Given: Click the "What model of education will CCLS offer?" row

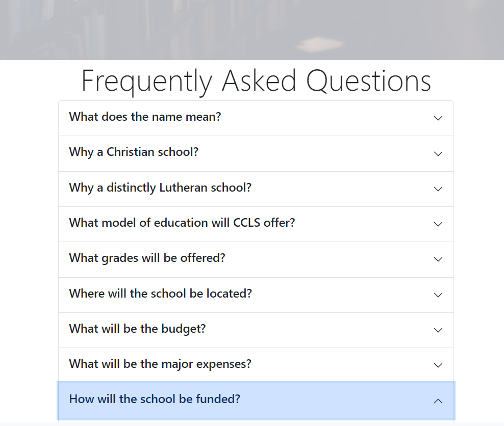Looking at the screenshot, I should click(x=182, y=224).
